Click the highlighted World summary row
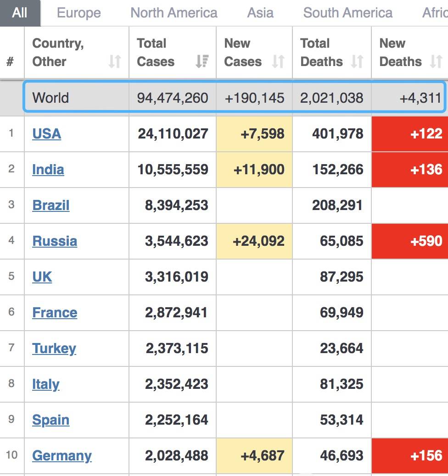The width and height of the screenshot is (448, 476). coord(234,98)
